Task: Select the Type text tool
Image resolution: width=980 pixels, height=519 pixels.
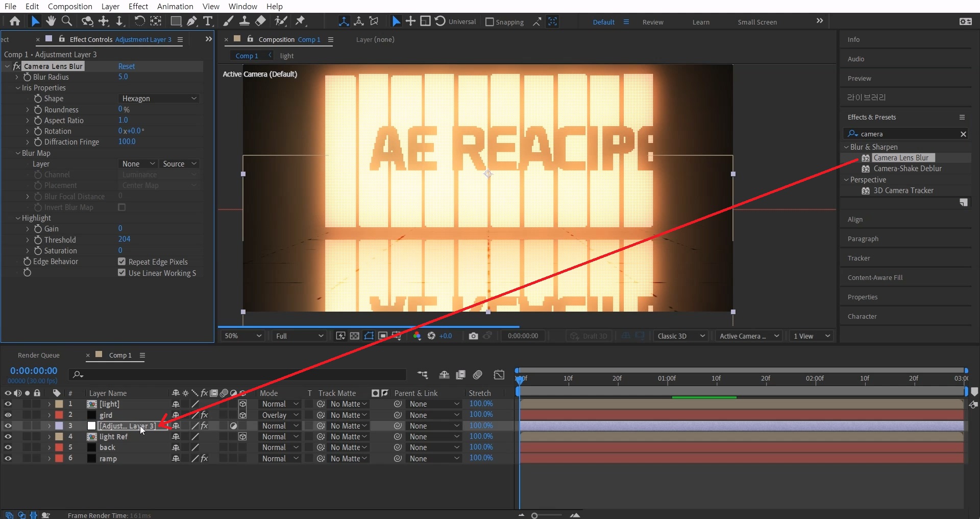Action: point(208,21)
